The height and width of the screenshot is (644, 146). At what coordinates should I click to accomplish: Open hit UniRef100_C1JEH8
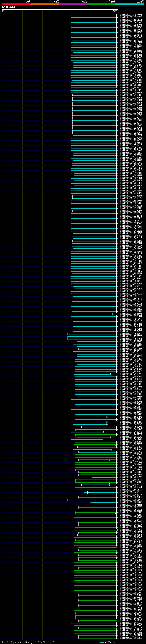[x=131, y=70]
